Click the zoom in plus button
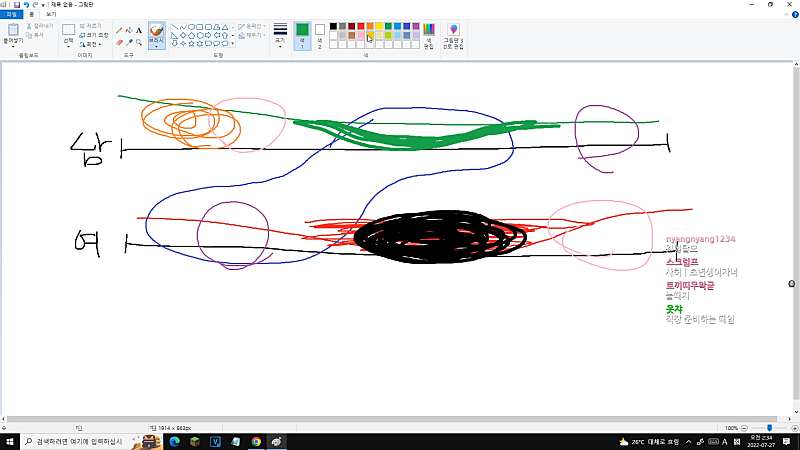Image resolution: width=800 pixels, height=450 pixels. pyautogui.click(x=794, y=428)
